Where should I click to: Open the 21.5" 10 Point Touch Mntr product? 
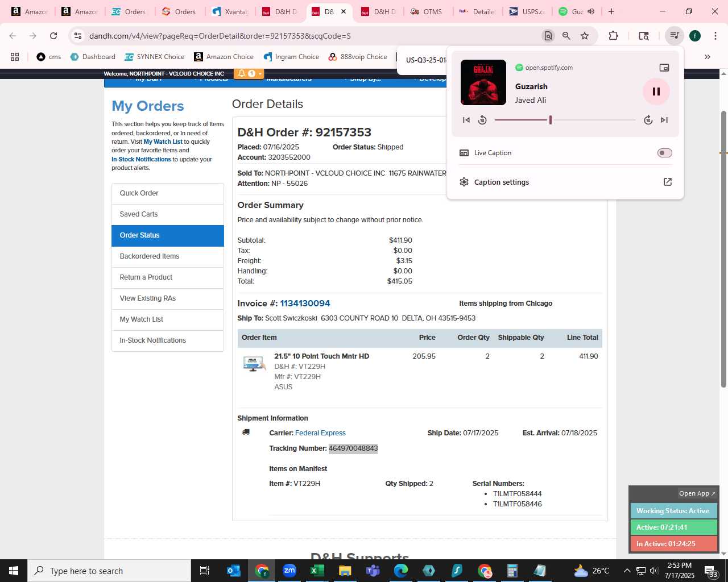click(322, 356)
